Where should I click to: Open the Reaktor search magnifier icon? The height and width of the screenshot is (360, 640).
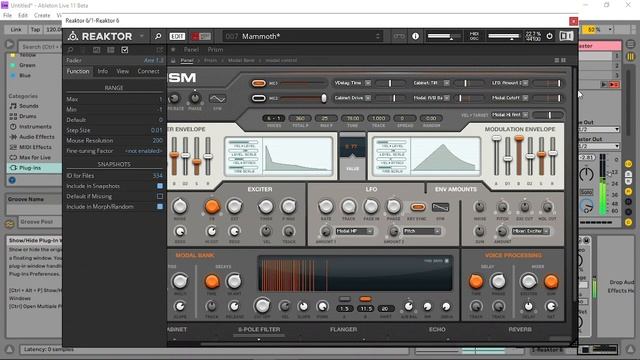point(158,36)
